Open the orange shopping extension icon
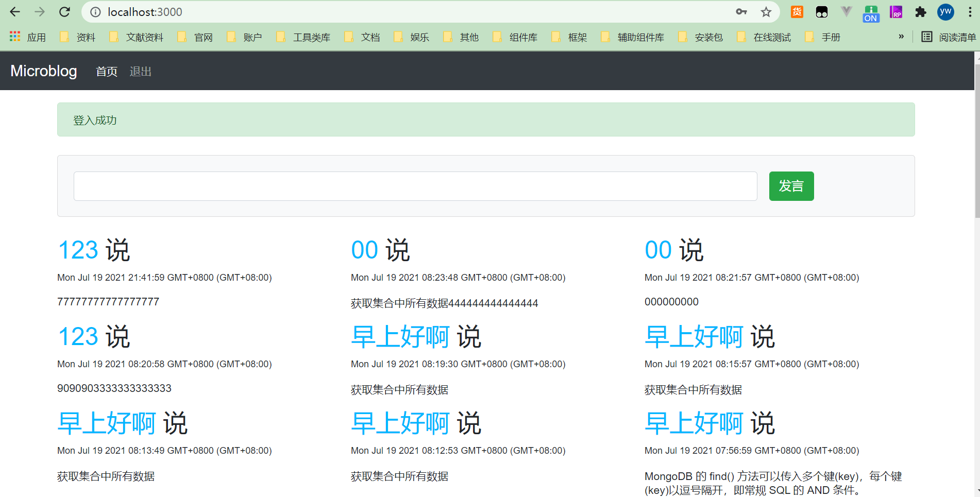The height and width of the screenshot is (497, 980). (x=797, y=12)
